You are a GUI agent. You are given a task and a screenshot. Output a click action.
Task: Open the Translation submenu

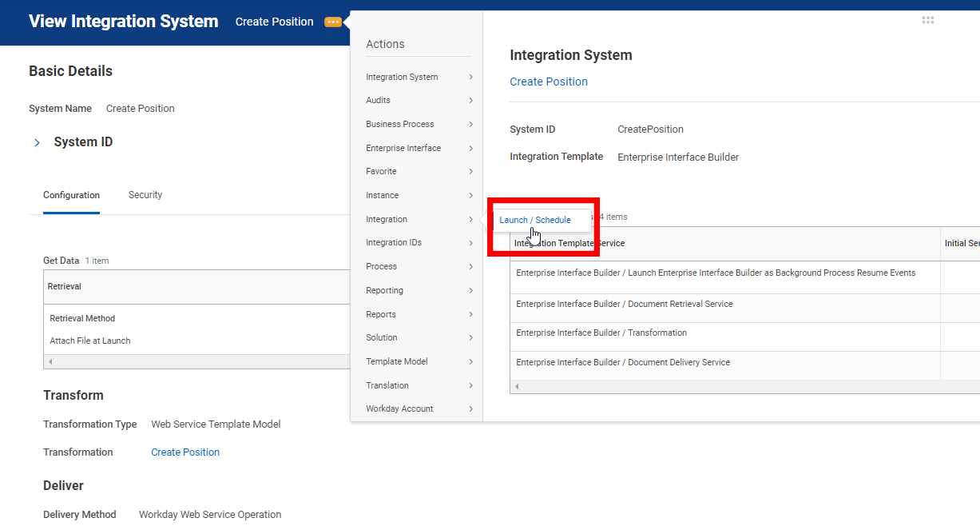419,386
